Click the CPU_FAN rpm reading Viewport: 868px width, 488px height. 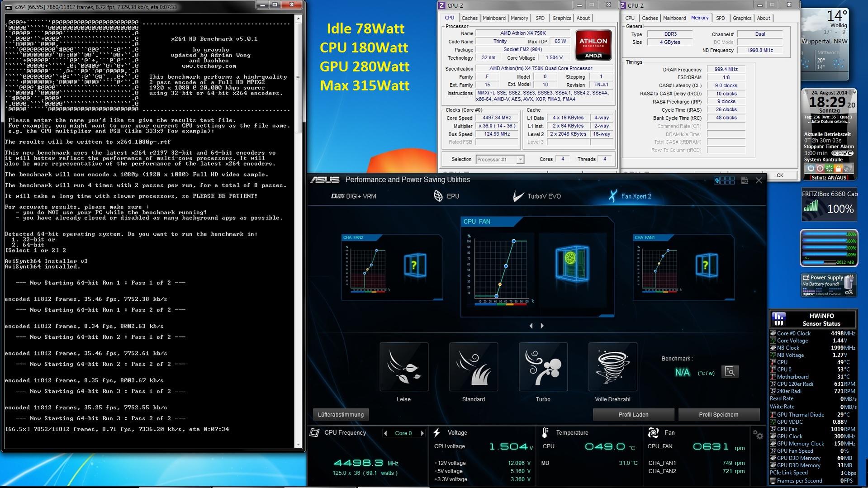(719, 447)
